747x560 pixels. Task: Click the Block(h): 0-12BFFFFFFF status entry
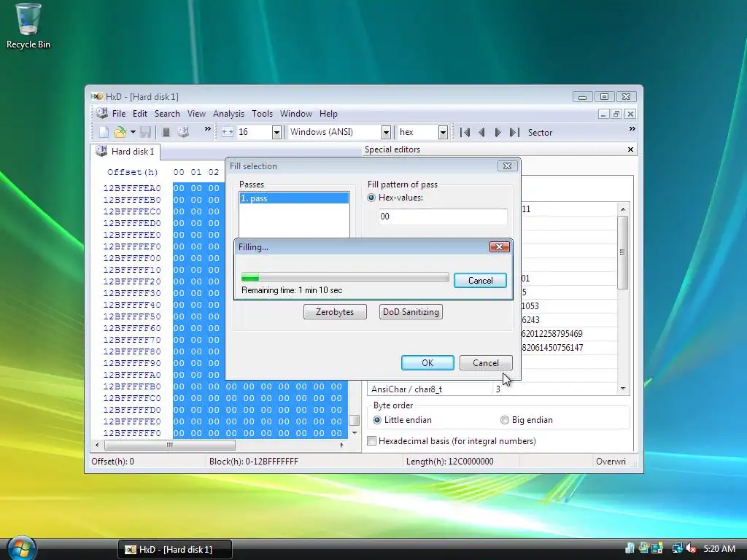click(253, 461)
